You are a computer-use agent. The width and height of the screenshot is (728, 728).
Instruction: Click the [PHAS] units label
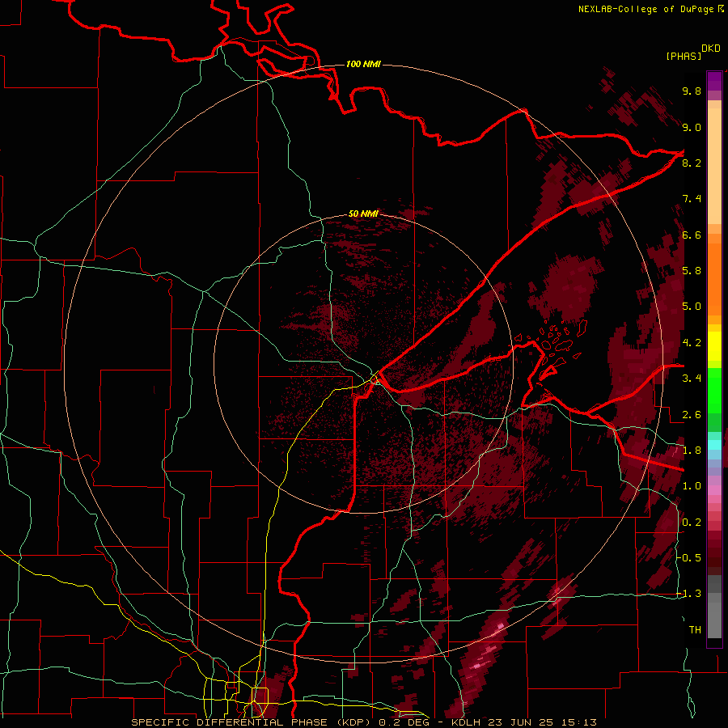(684, 56)
